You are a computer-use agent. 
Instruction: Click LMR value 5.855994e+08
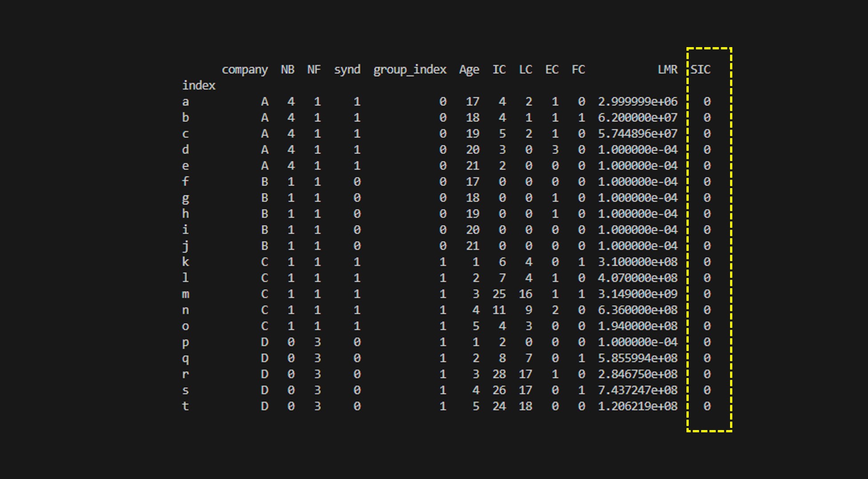point(638,358)
